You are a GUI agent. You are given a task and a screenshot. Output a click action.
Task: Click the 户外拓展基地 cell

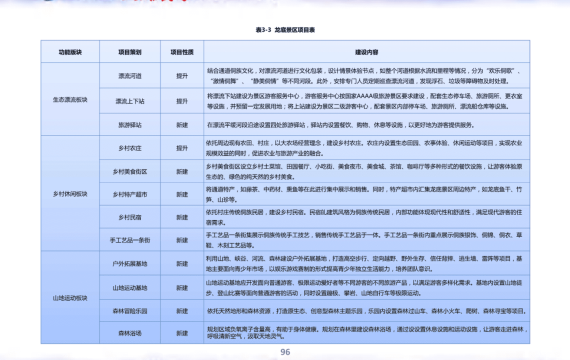tap(130, 264)
